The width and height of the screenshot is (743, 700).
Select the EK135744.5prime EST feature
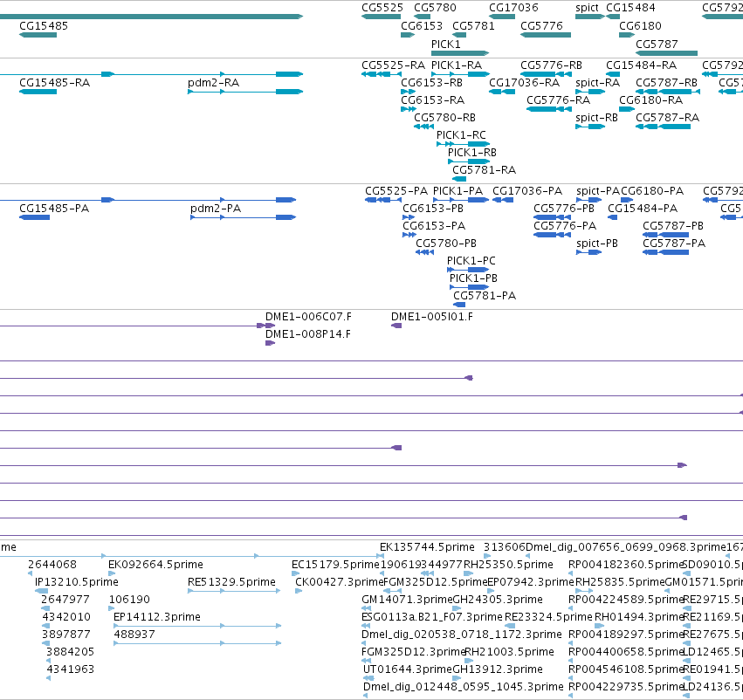click(x=382, y=555)
